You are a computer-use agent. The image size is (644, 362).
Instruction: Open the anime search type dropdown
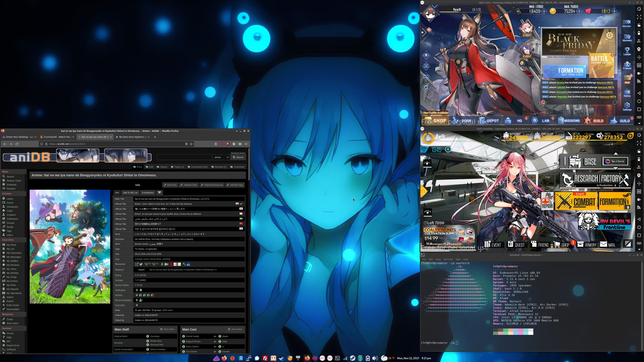[x=221, y=157]
